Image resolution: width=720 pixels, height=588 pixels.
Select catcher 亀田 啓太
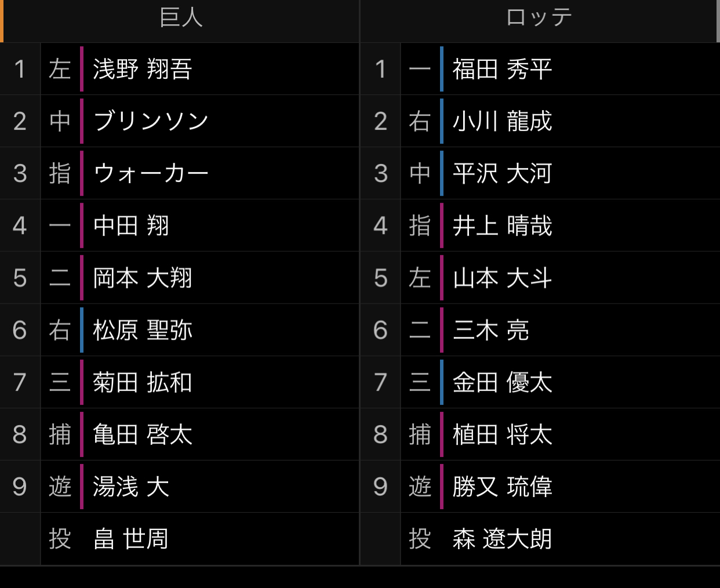point(143,434)
